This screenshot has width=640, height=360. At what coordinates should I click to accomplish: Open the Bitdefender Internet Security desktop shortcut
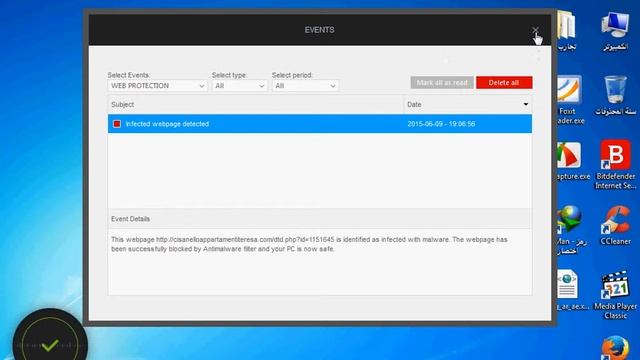tap(616, 164)
